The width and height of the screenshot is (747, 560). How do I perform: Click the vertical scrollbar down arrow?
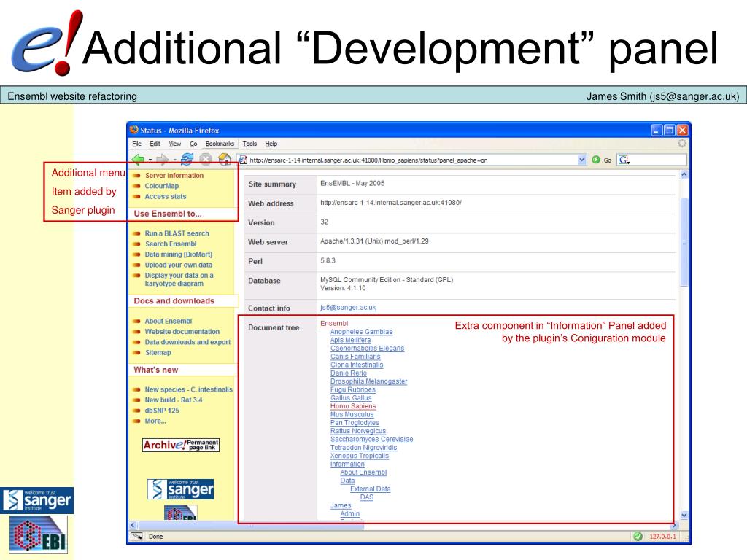[684, 516]
